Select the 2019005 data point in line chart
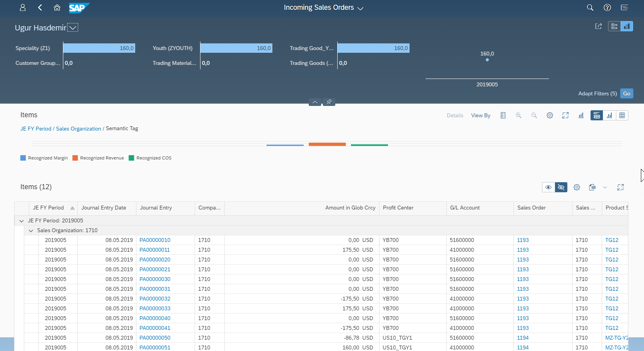644x351 pixels. coord(487,60)
